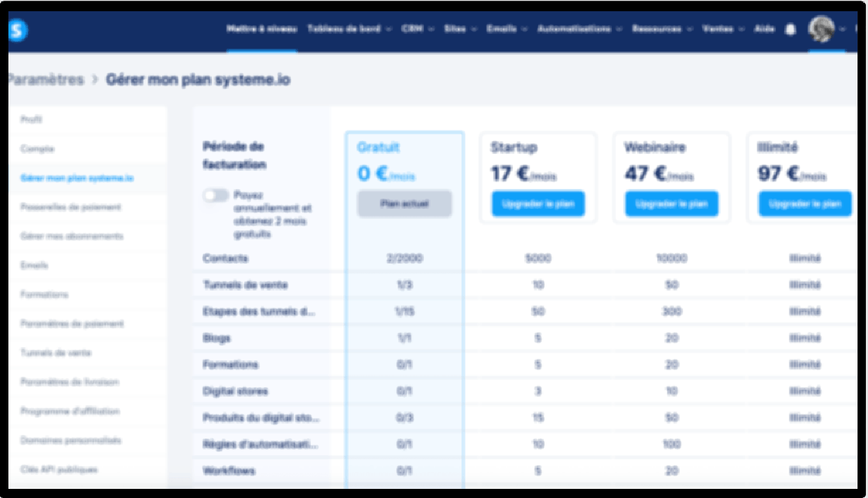Click the Blogs row label

[217, 338]
